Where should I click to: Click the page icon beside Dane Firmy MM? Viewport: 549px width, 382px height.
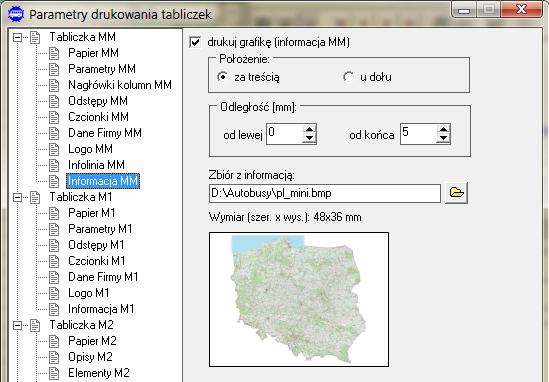pyautogui.click(x=54, y=133)
